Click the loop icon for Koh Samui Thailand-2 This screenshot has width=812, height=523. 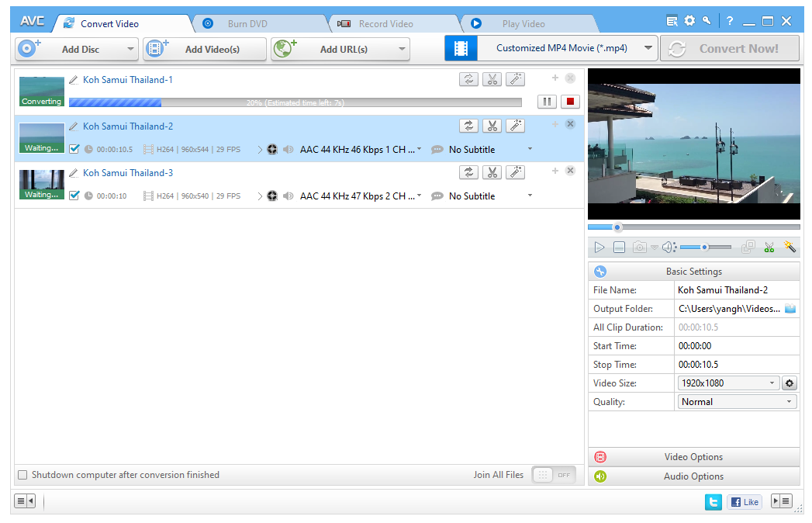(468, 126)
